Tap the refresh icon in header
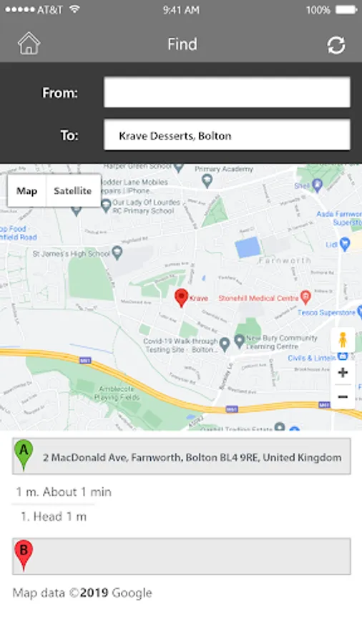362x644 pixels. pyautogui.click(x=336, y=45)
